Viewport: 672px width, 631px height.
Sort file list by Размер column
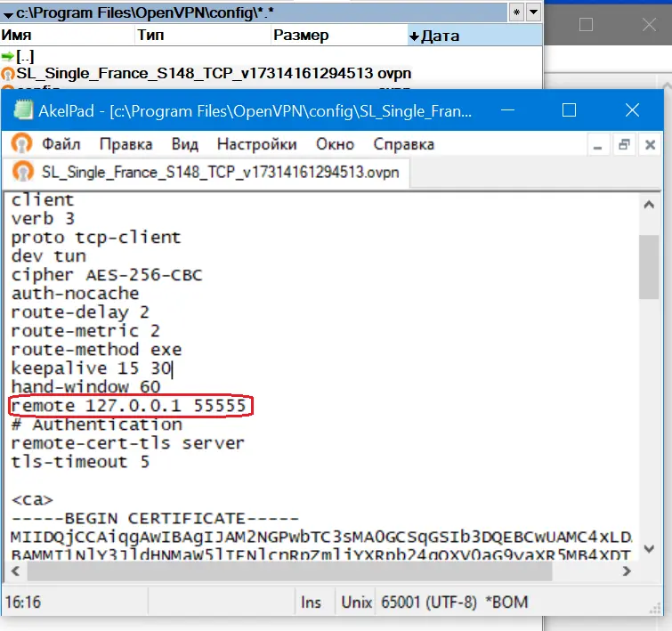339,35
